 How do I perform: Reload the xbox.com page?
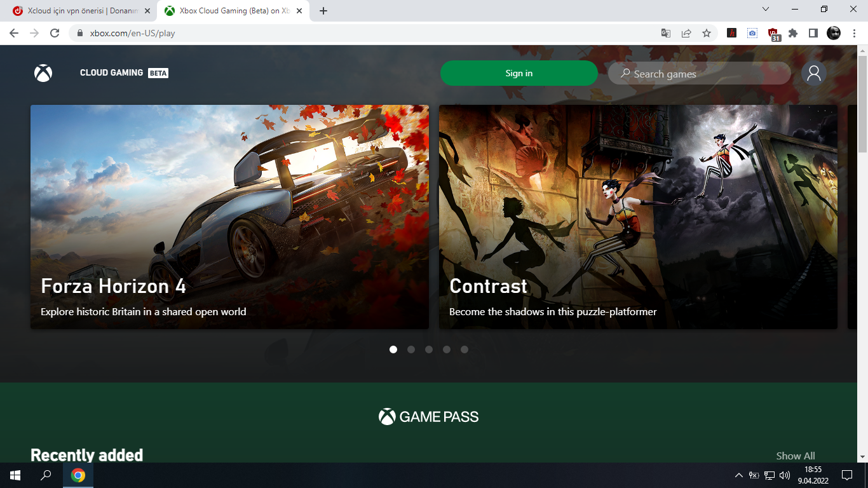(55, 33)
